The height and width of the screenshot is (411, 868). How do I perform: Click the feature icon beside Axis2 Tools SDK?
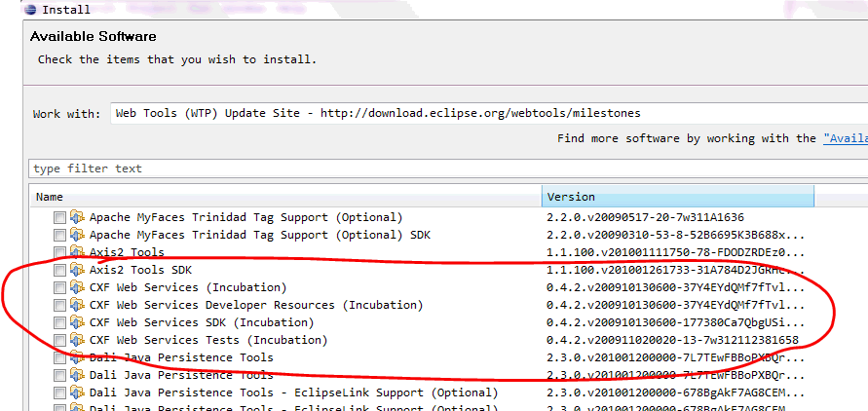coord(76,270)
